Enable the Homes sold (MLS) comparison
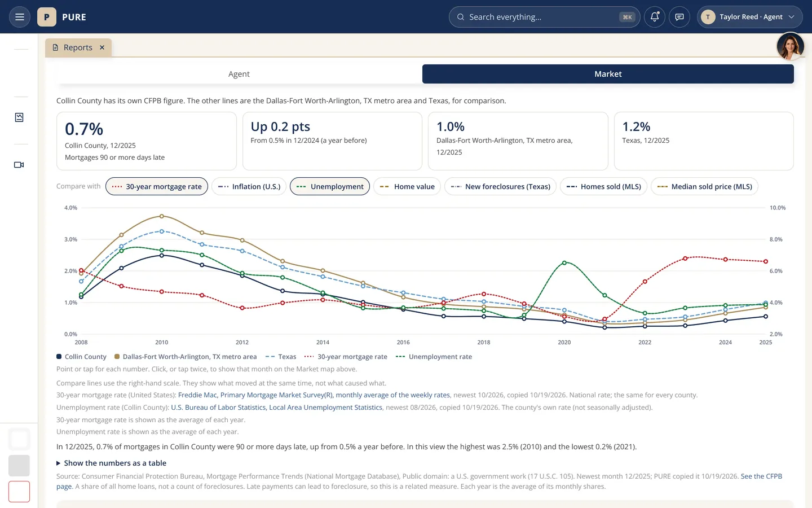 tap(603, 186)
